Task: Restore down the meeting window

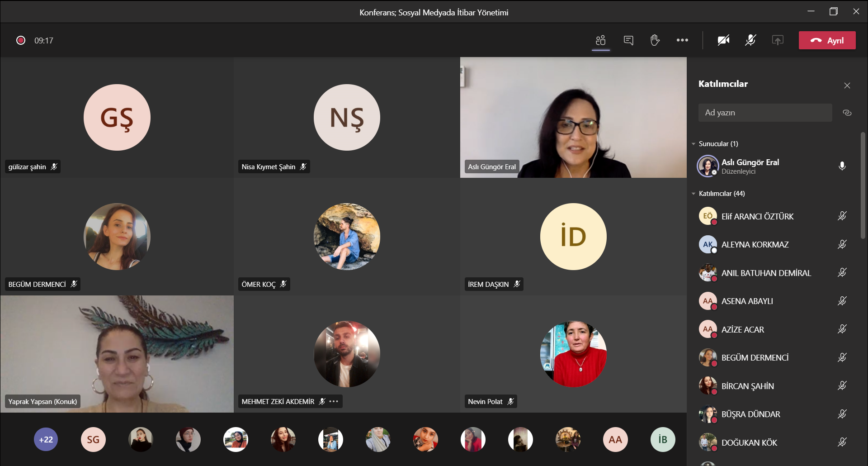Action: click(x=834, y=11)
